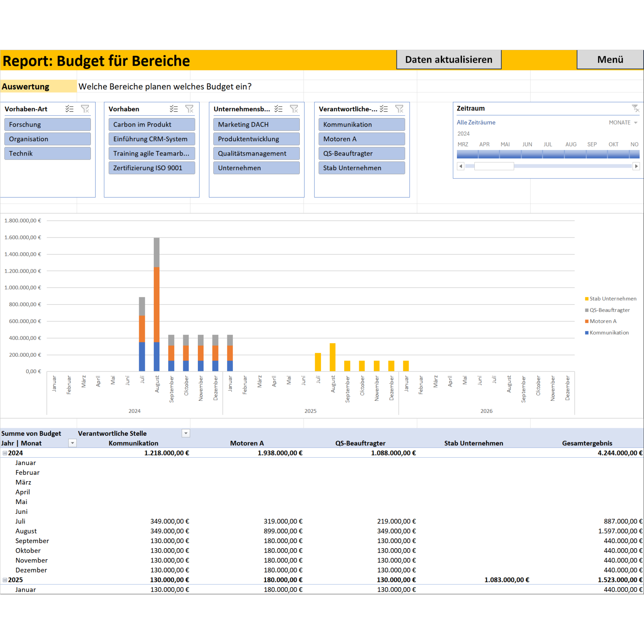
Task: Open Verantwortliche Stelle column filter dropdown
Action: (186, 433)
